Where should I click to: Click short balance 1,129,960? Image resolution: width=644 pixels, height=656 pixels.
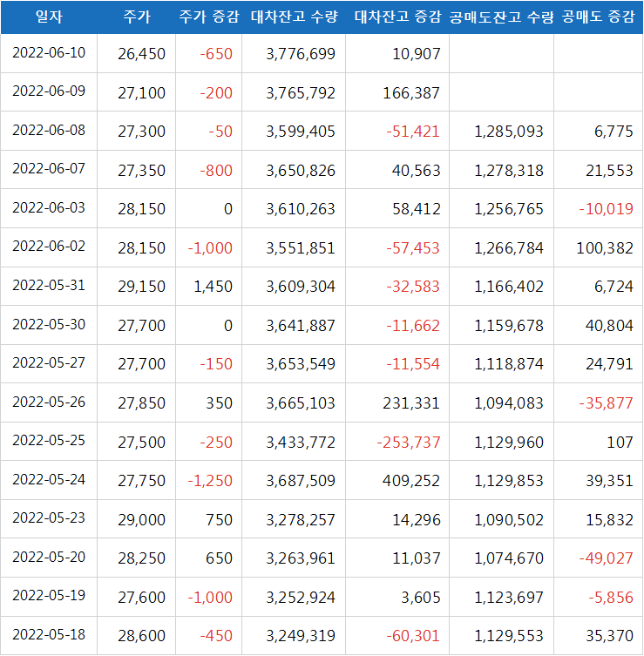pyautogui.click(x=509, y=443)
